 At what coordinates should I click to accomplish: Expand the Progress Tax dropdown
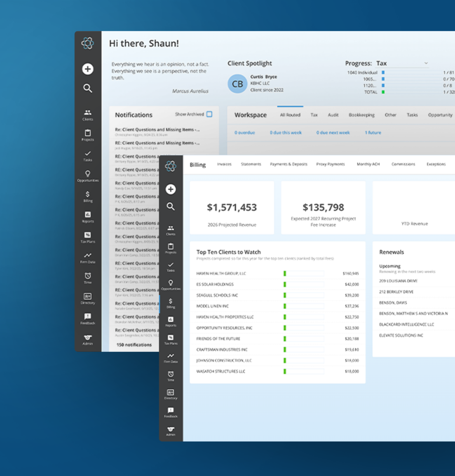426,63
